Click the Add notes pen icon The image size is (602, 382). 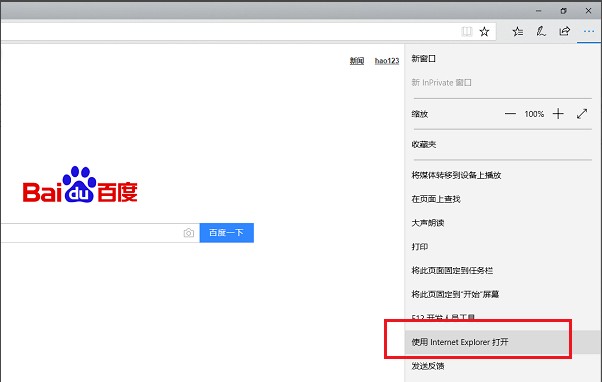pyautogui.click(x=541, y=31)
